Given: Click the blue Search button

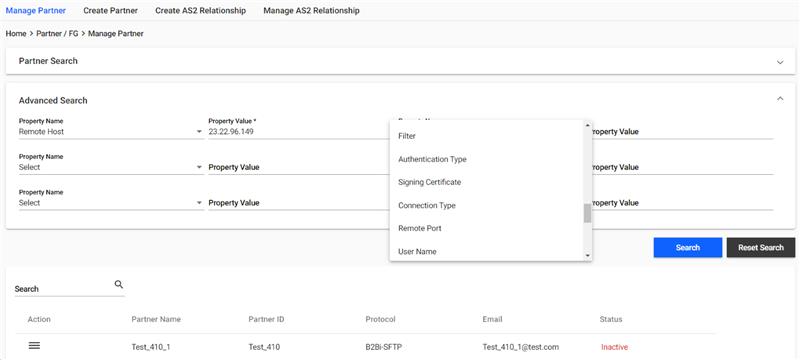Looking at the screenshot, I should click(688, 247).
